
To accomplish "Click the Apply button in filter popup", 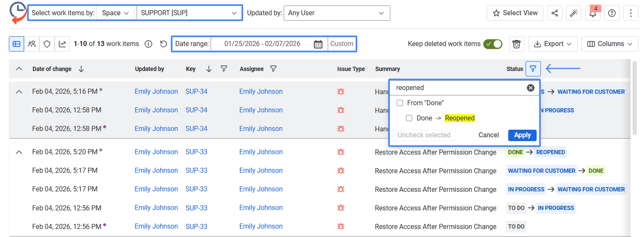I will 522,135.
